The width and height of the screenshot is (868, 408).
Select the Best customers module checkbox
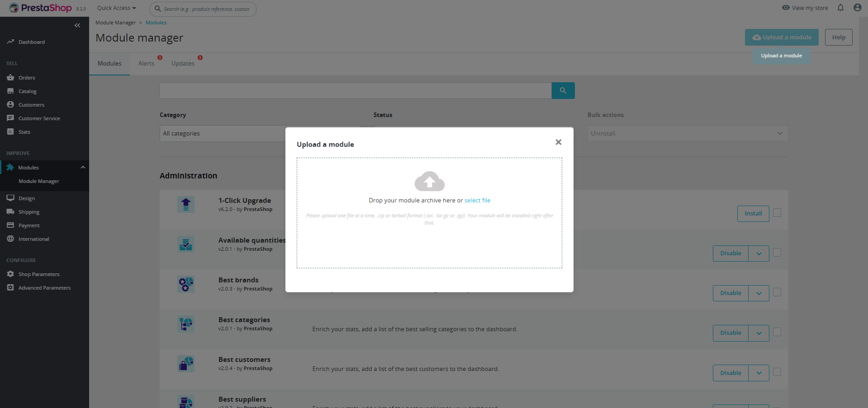coord(777,372)
